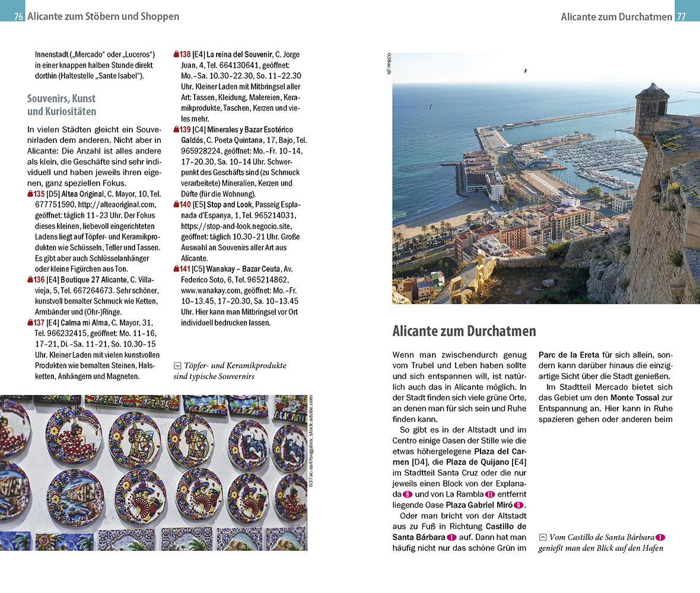This screenshot has width=700, height=593.
Task: Open the Alicante harbor view photo
Action: pos(546,178)
